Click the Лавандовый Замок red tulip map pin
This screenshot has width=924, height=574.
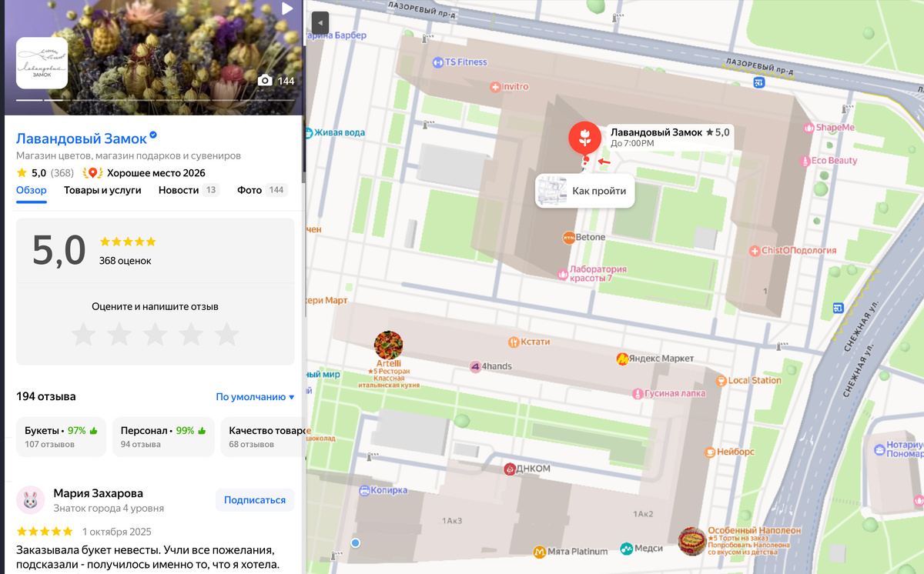(584, 138)
